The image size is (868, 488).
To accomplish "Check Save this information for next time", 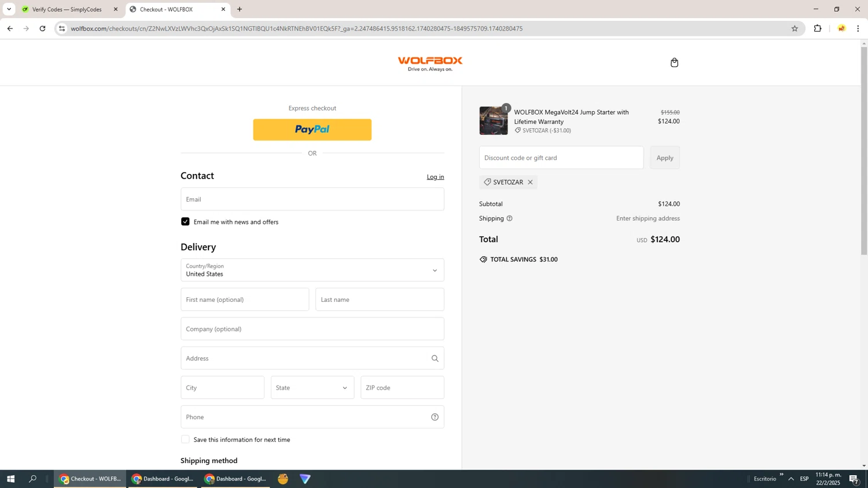I will point(185,439).
